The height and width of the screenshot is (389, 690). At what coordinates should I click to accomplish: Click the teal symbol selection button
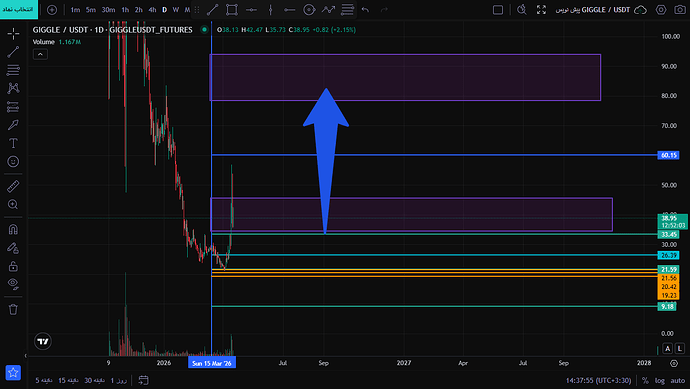point(19,9)
